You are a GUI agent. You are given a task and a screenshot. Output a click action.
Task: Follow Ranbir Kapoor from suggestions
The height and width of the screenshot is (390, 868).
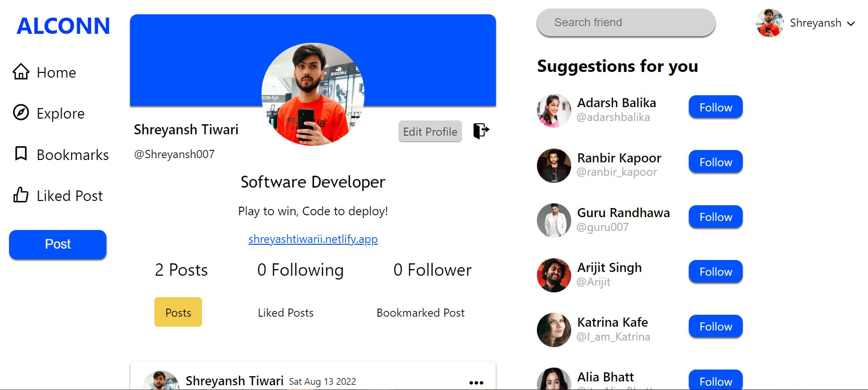point(715,162)
